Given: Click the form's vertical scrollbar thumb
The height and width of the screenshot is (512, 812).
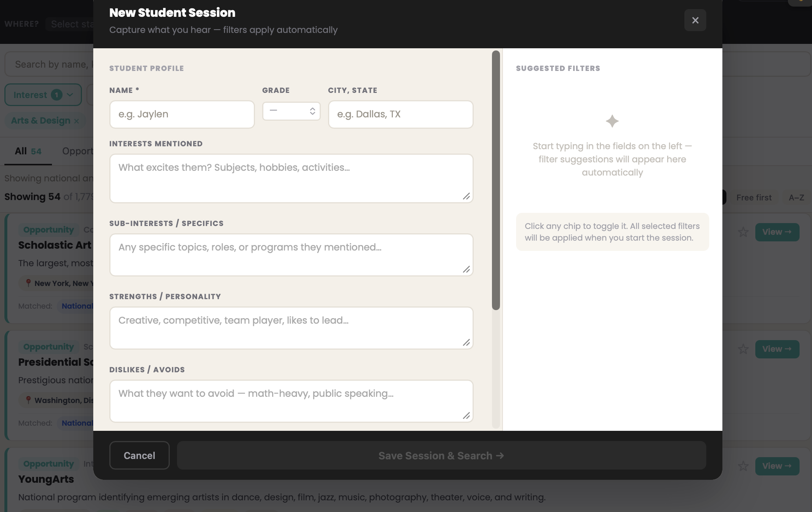Looking at the screenshot, I should (x=496, y=180).
